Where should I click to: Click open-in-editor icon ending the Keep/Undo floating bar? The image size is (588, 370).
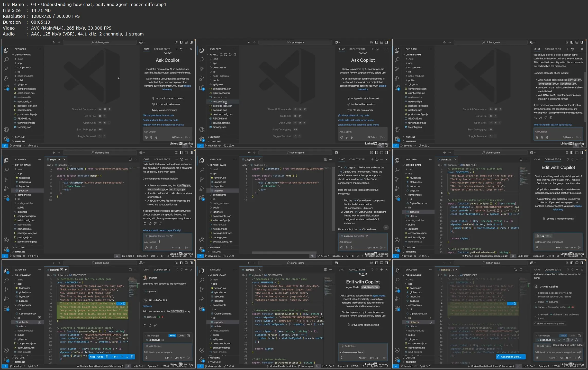(132, 357)
